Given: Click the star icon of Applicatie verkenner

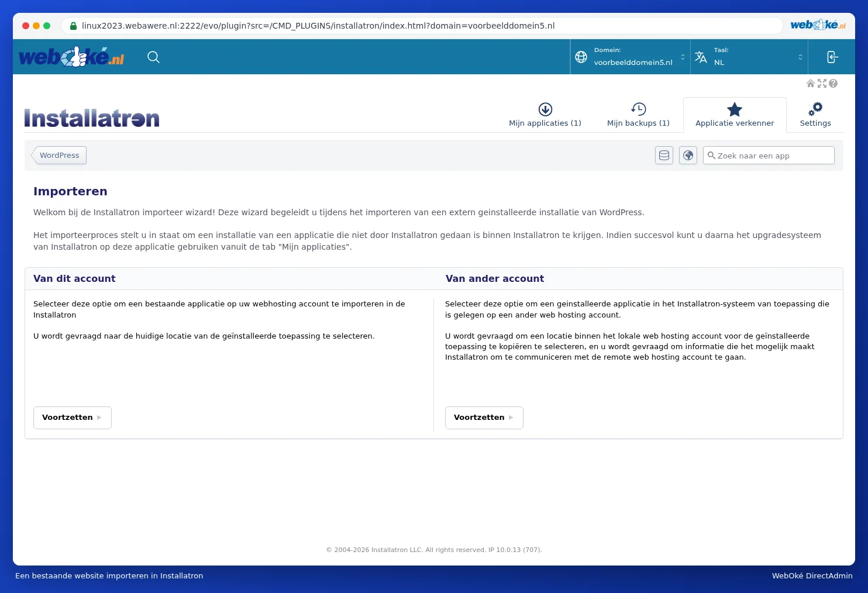Looking at the screenshot, I should (735, 109).
